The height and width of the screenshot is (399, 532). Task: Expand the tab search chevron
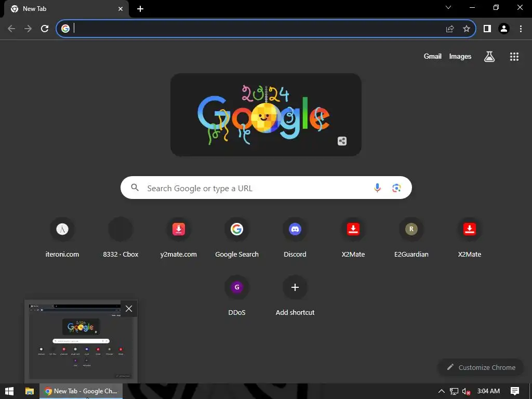point(448,7)
